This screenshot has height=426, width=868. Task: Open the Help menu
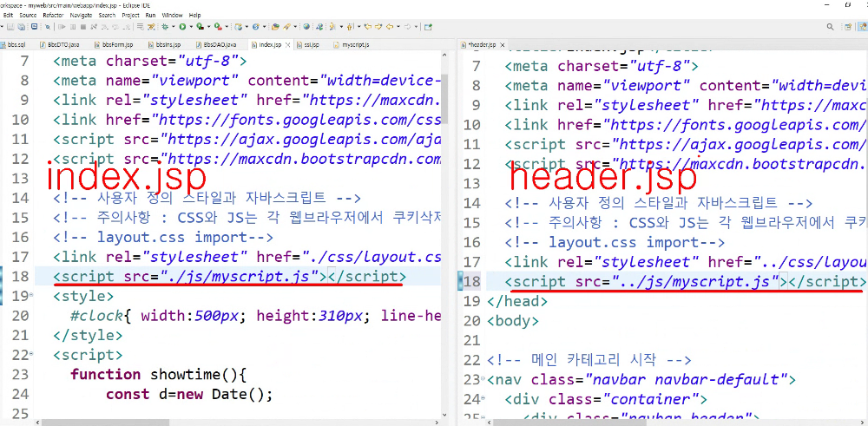[194, 15]
